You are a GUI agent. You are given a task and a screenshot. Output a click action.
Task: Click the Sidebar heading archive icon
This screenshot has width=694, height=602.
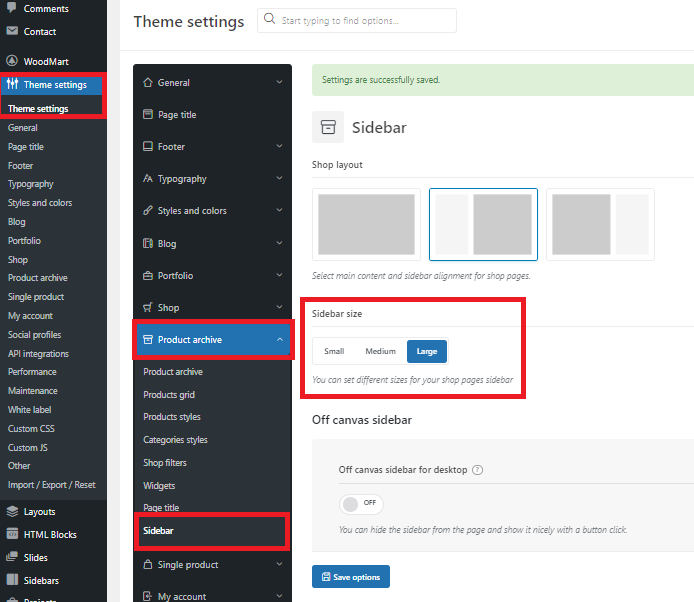pyautogui.click(x=328, y=127)
